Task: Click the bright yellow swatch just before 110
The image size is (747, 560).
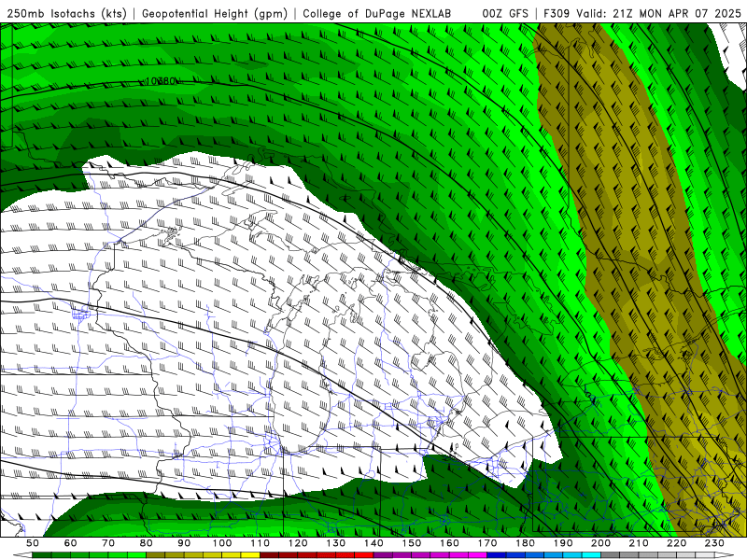Action: point(250,554)
